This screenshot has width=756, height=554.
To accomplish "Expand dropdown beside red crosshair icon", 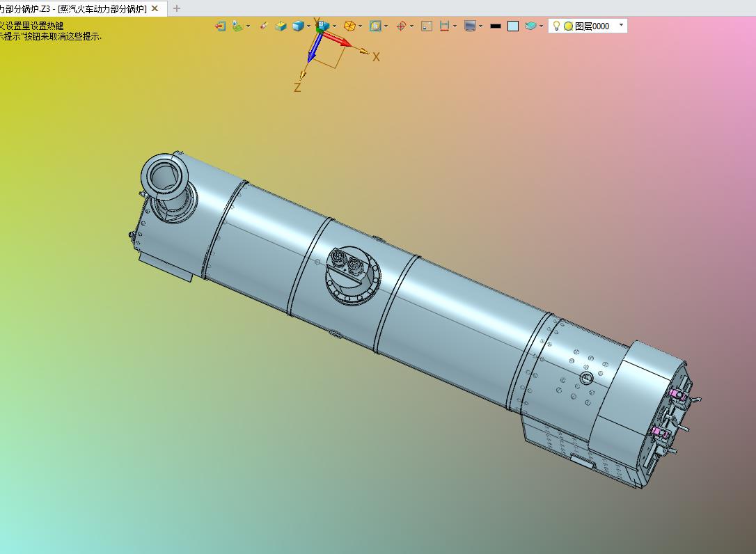I will pyautogui.click(x=411, y=26).
